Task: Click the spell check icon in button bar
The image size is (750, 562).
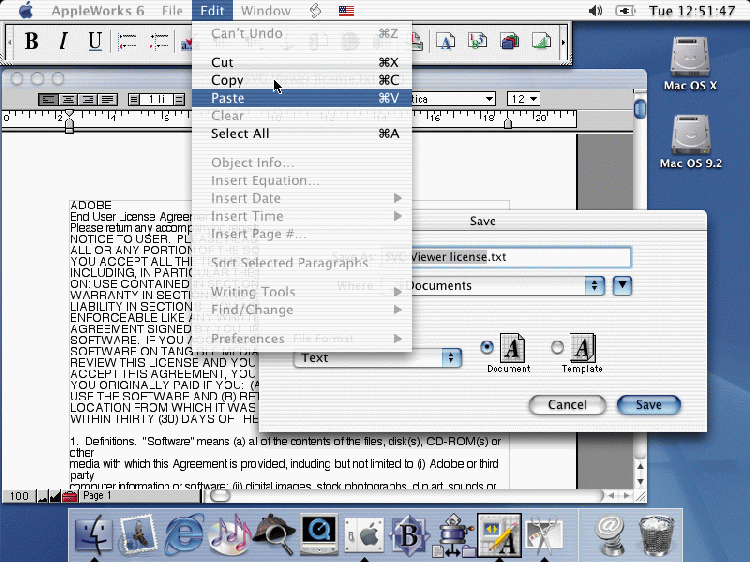Action: coord(187,43)
